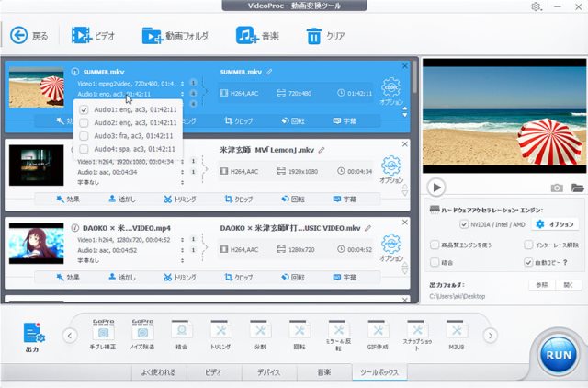Select the スナップショット tool

coord(417,336)
